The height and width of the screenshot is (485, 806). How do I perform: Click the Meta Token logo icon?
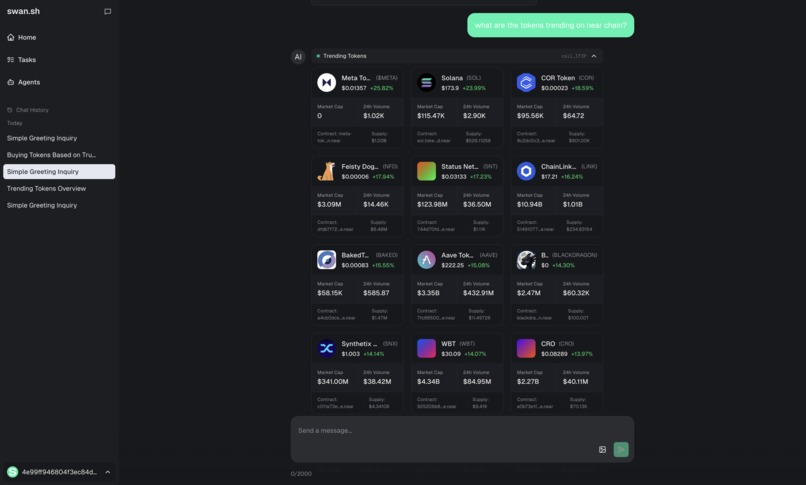point(326,82)
